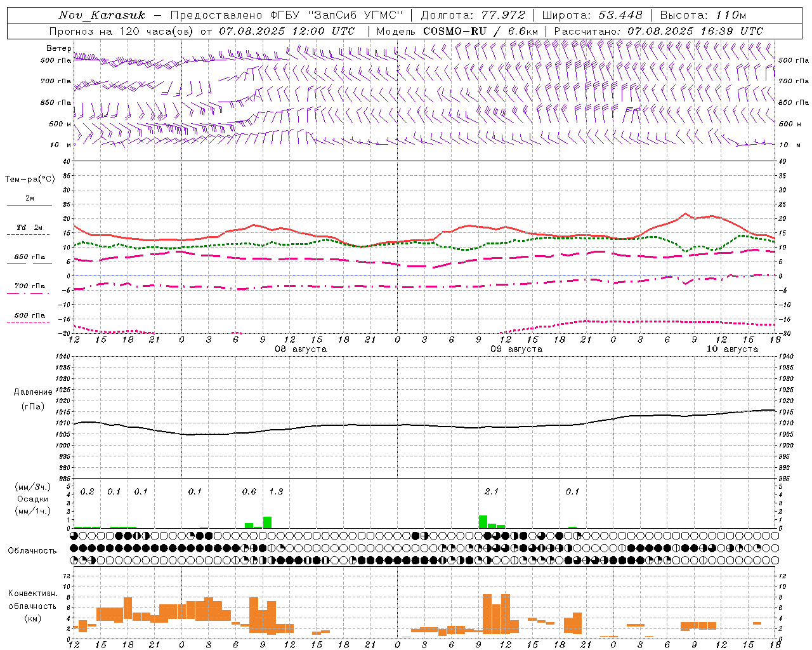Click the Ветер wind panel label
The height and width of the screenshot is (650, 812).
(58, 48)
